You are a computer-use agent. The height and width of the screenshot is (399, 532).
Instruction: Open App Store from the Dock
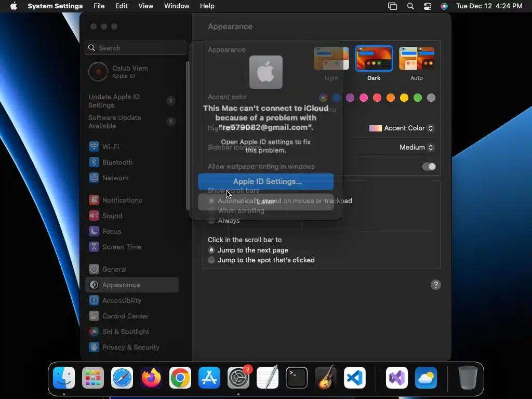(x=209, y=378)
